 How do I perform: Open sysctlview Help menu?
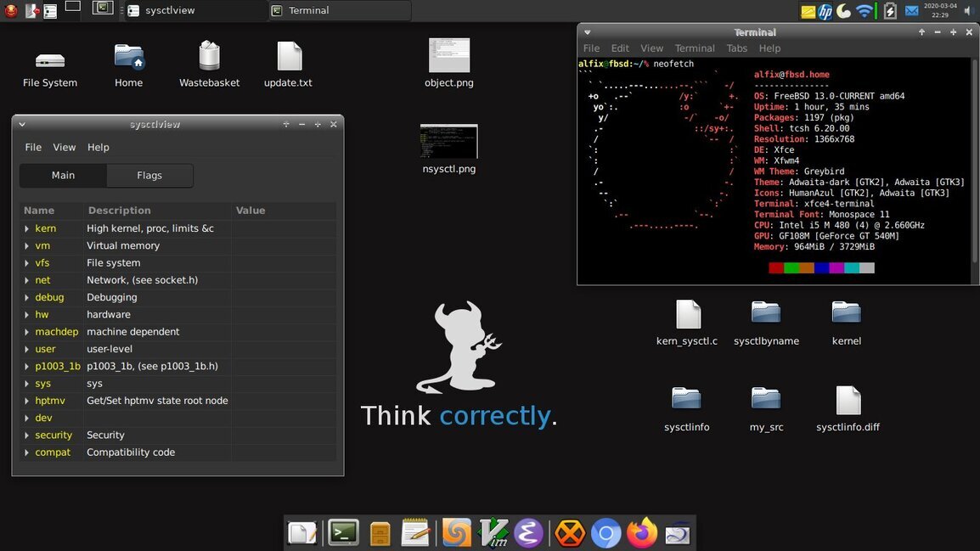click(99, 148)
